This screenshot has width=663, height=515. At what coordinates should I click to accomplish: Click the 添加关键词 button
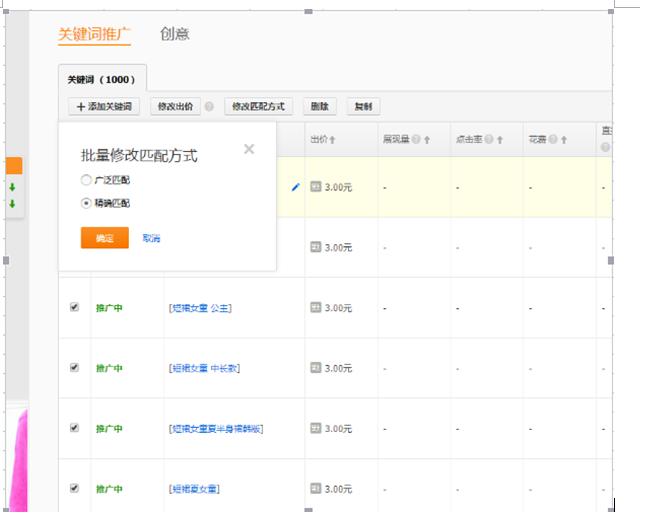104,107
